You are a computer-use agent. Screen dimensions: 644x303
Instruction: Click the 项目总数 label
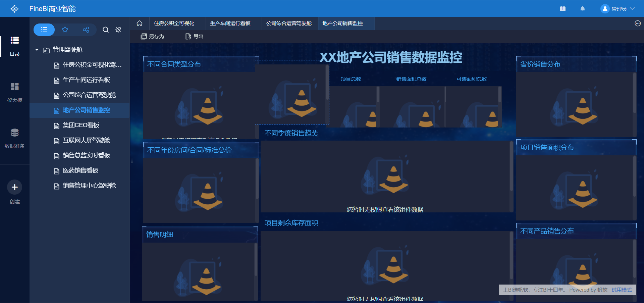351,79
